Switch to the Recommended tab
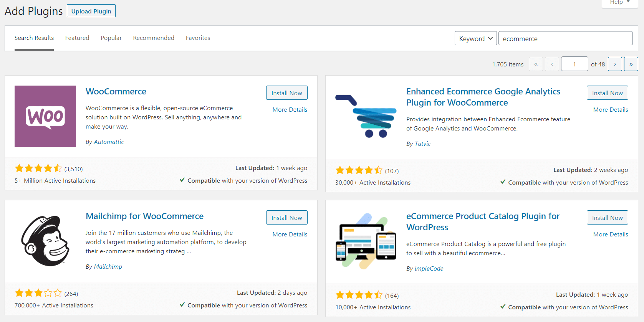This screenshot has width=644, height=322. pos(154,38)
